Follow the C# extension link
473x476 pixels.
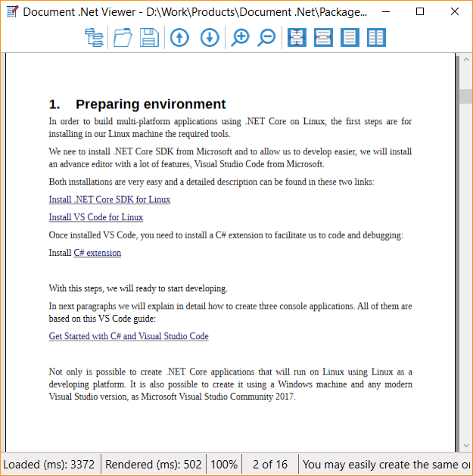(x=98, y=253)
